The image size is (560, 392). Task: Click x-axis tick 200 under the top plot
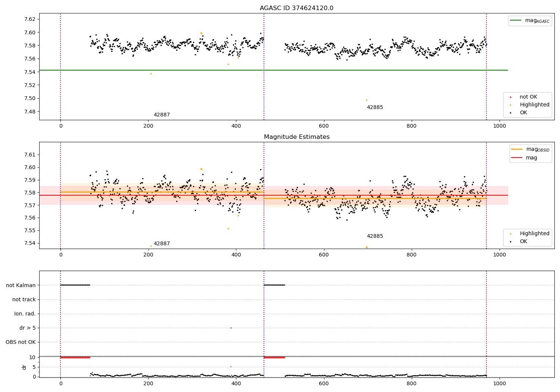148,126
